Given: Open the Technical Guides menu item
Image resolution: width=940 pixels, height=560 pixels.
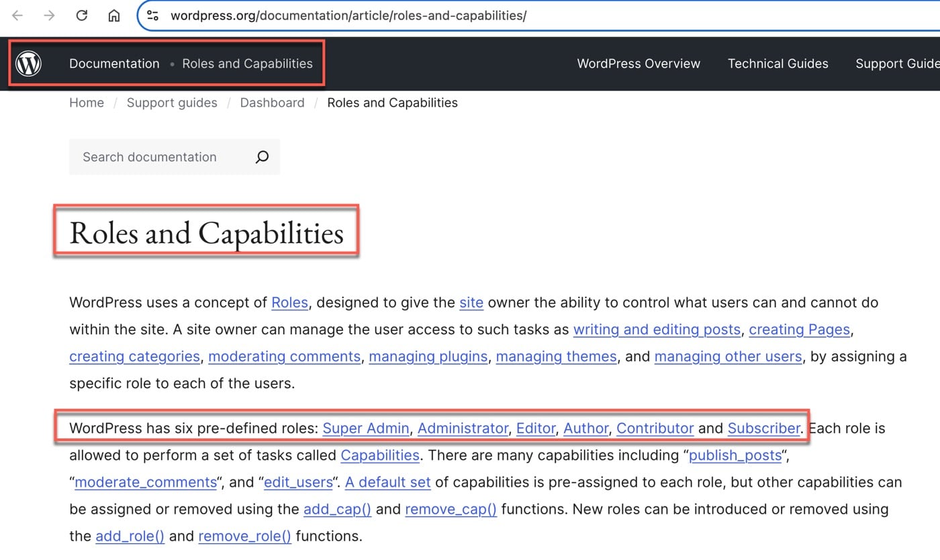Looking at the screenshot, I should click(x=778, y=64).
